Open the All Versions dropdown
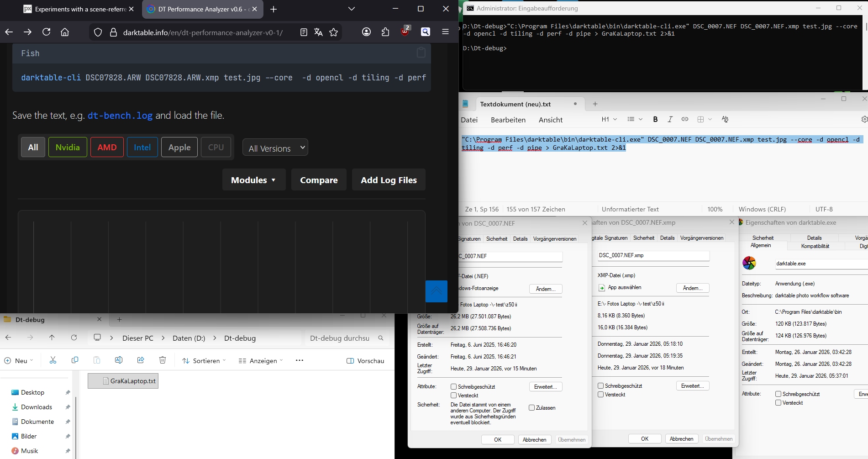Viewport: 868px width, 459px height. pos(275,148)
